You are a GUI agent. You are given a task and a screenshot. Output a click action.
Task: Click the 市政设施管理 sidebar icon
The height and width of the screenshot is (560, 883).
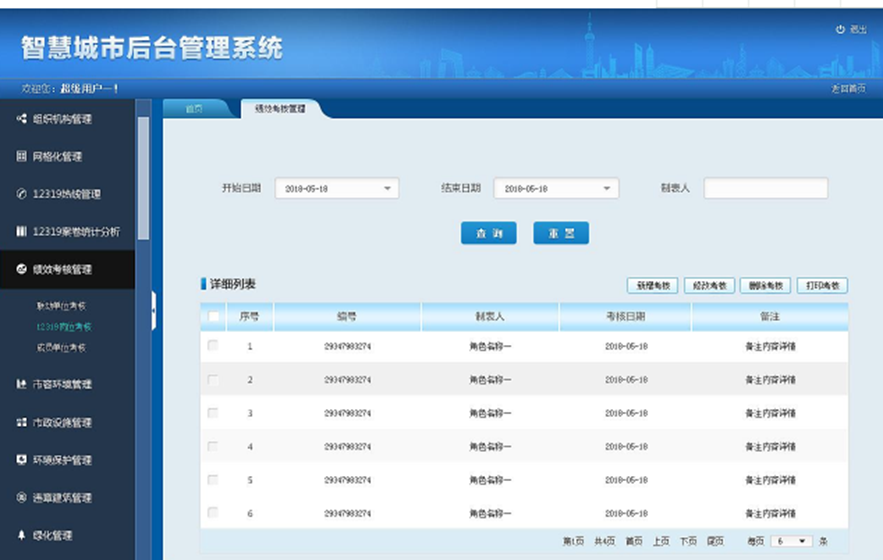21,423
